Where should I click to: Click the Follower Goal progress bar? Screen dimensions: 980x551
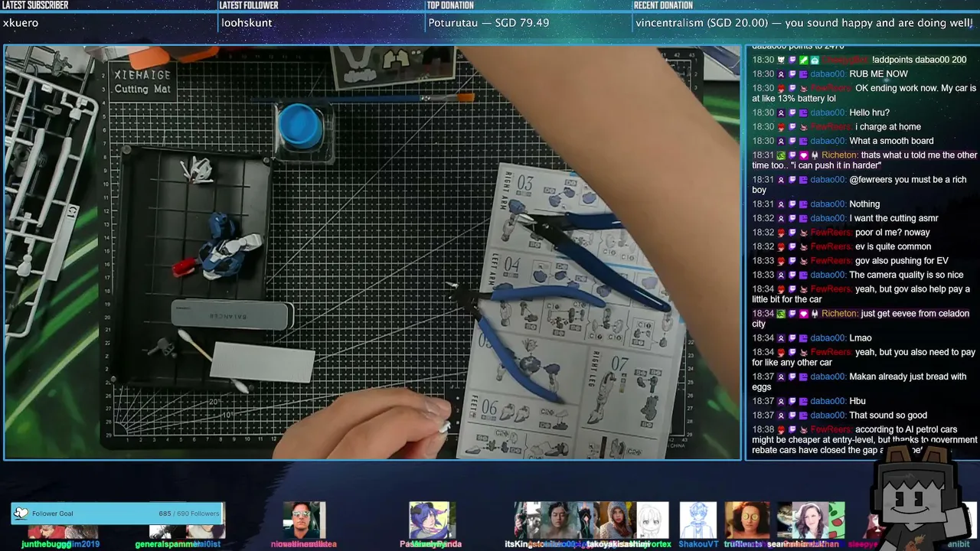click(117, 514)
